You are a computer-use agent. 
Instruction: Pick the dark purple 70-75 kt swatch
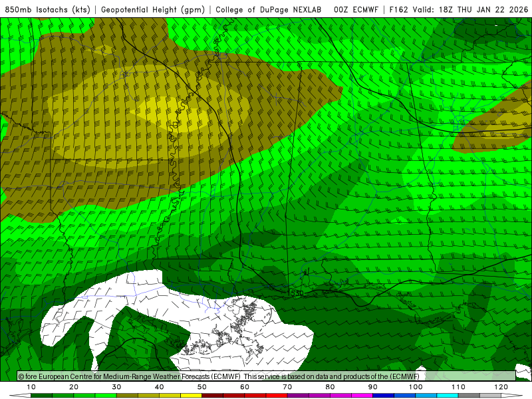click(298, 396)
